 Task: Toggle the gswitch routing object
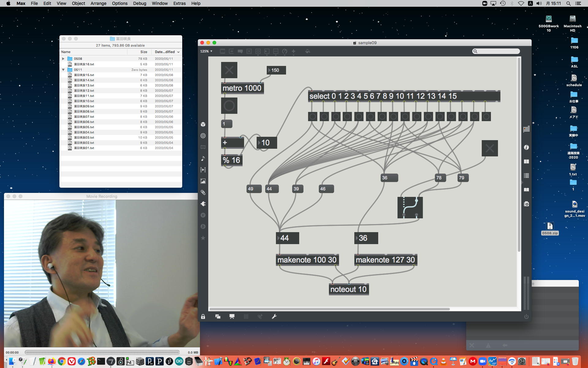[x=410, y=208]
